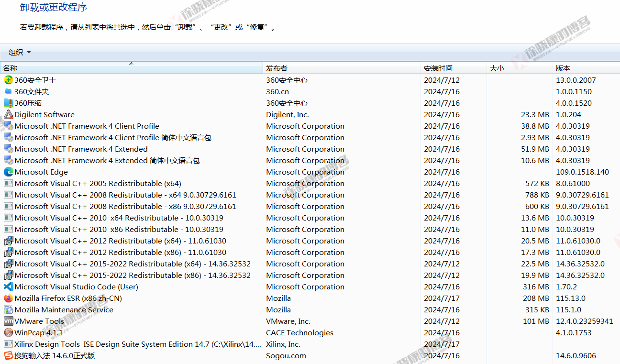Click the Visual C++ 2005 Redistributable icon

(8, 183)
